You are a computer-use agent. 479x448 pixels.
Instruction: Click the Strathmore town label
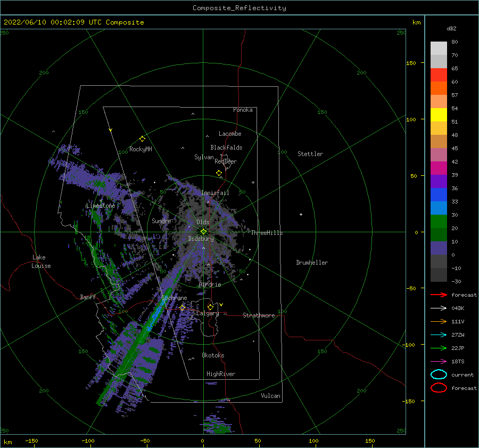pos(259,315)
